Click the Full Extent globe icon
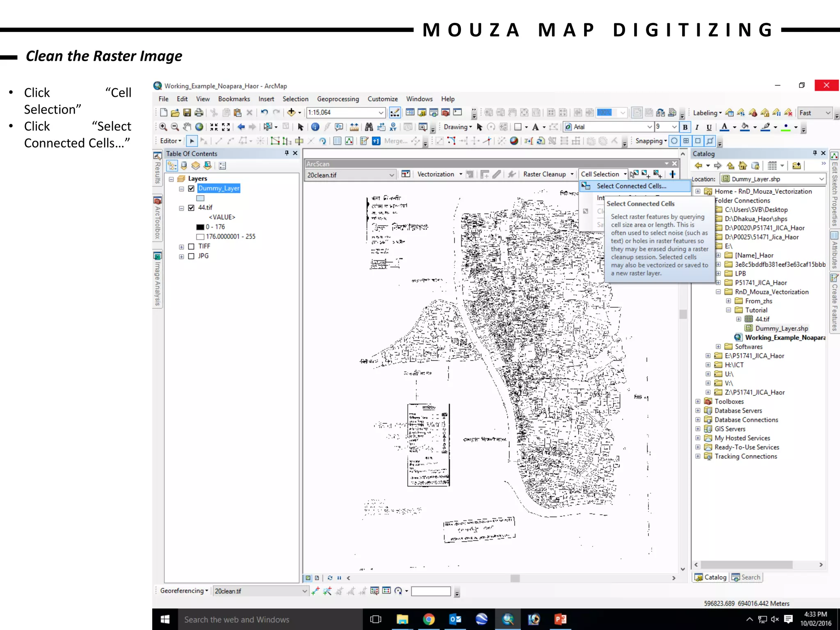This screenshot has height=630, width=840. pyautogui.click(x=199, y=127)
